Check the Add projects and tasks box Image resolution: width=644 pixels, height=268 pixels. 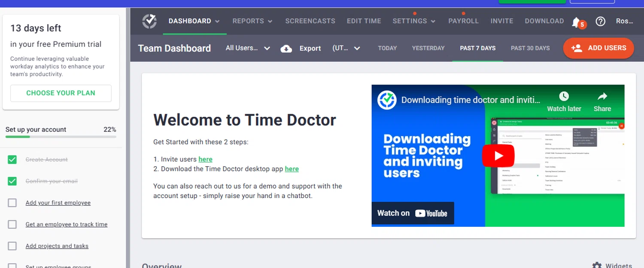(12, 246)
